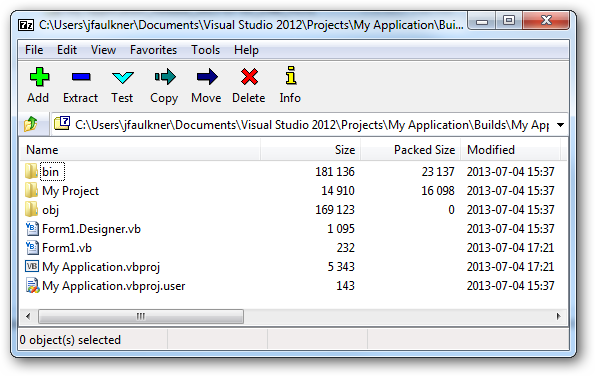Click size value 181 136

(335, 172)
